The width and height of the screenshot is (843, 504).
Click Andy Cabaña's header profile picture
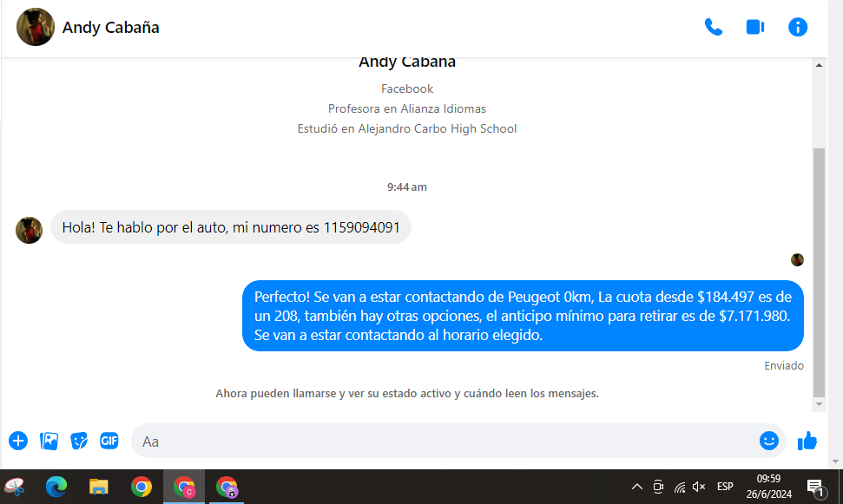36,27
